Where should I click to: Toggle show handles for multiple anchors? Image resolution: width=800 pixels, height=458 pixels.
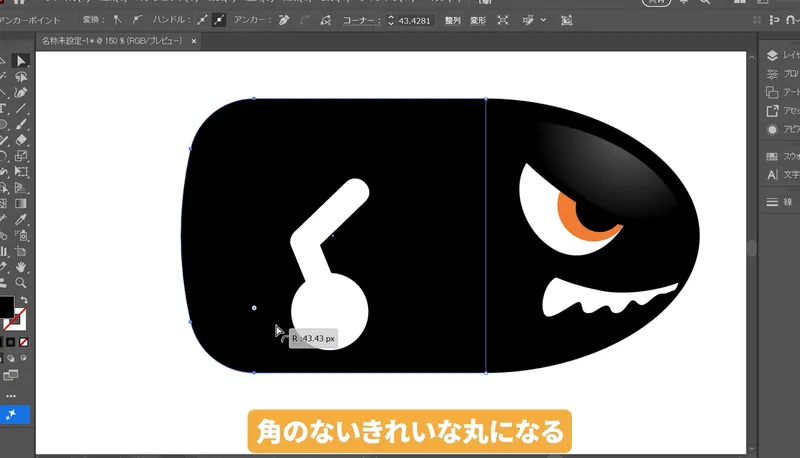(x=200, y=19)
